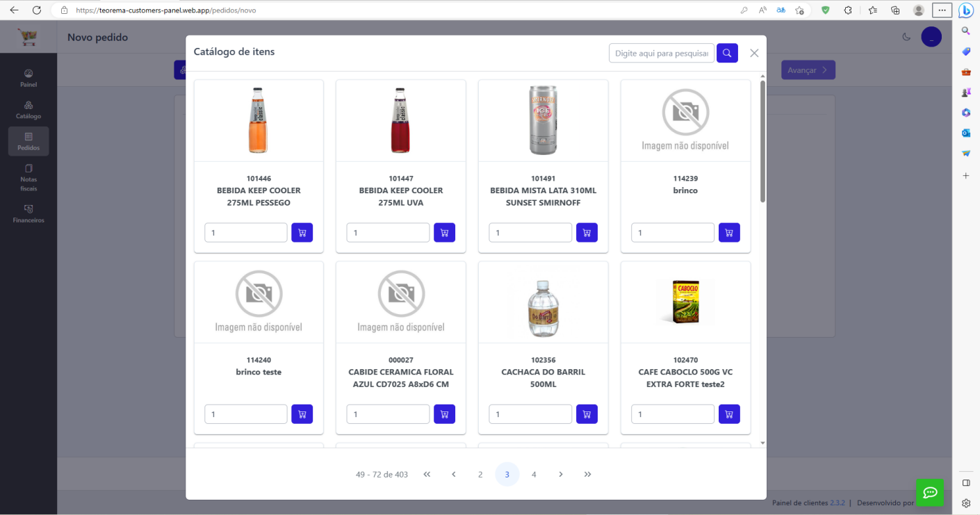Add SUNSET SMIRNOFF lata to cart
The image size is (980, 515).
587,233
